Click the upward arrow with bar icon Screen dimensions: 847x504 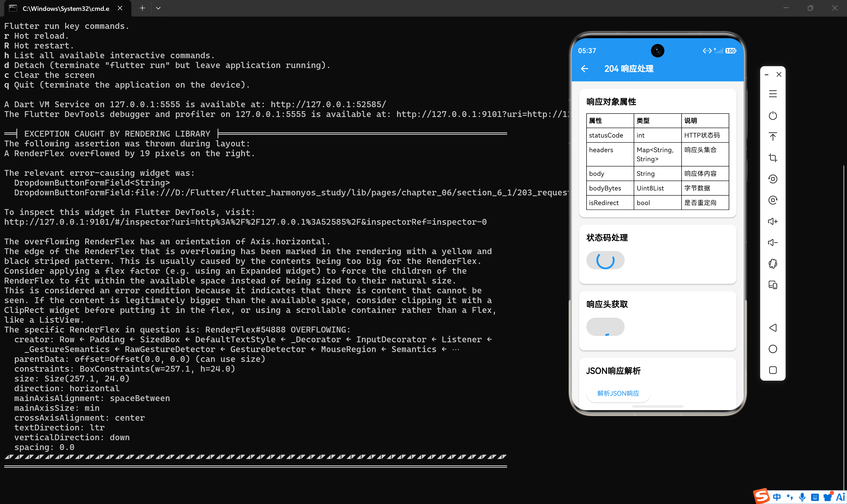[773, 137]
